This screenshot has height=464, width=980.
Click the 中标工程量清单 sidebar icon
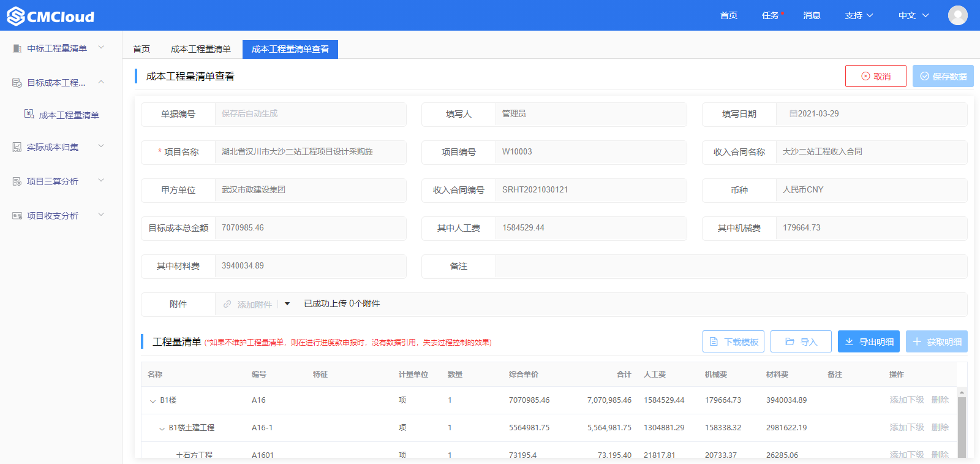click(x=17, y=48)
